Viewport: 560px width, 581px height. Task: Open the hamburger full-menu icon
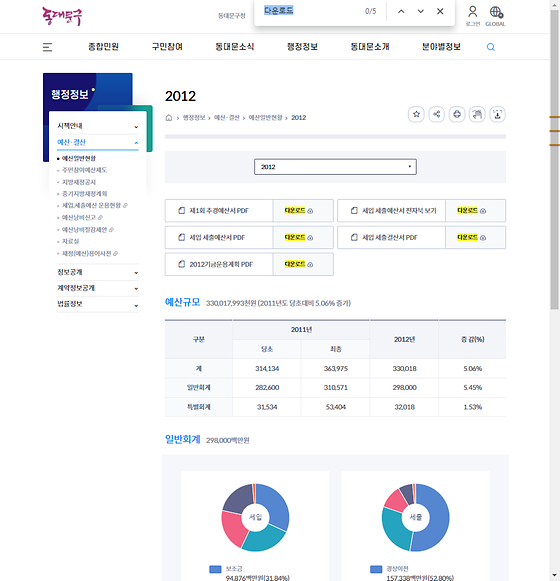47,47
